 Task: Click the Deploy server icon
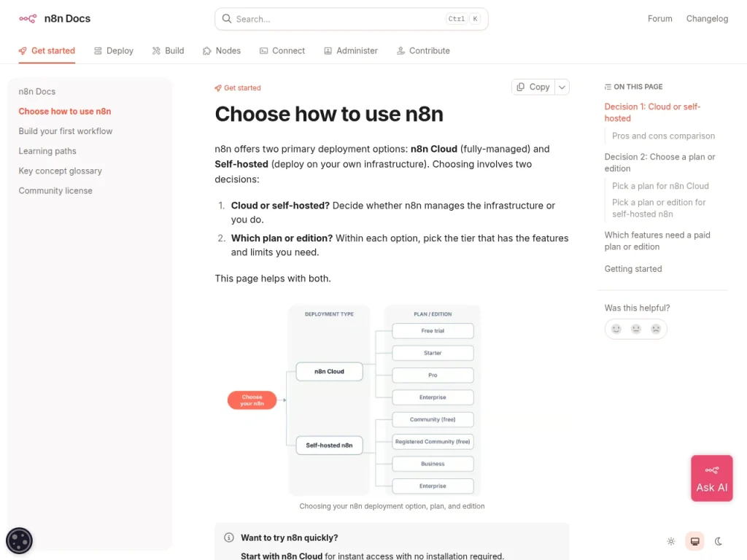98,51
